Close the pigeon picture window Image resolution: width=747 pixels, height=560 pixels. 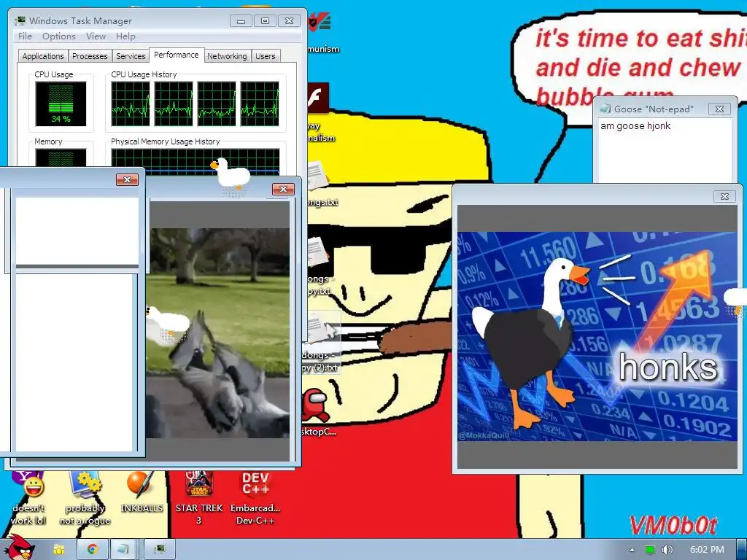[x=283, y=189]
